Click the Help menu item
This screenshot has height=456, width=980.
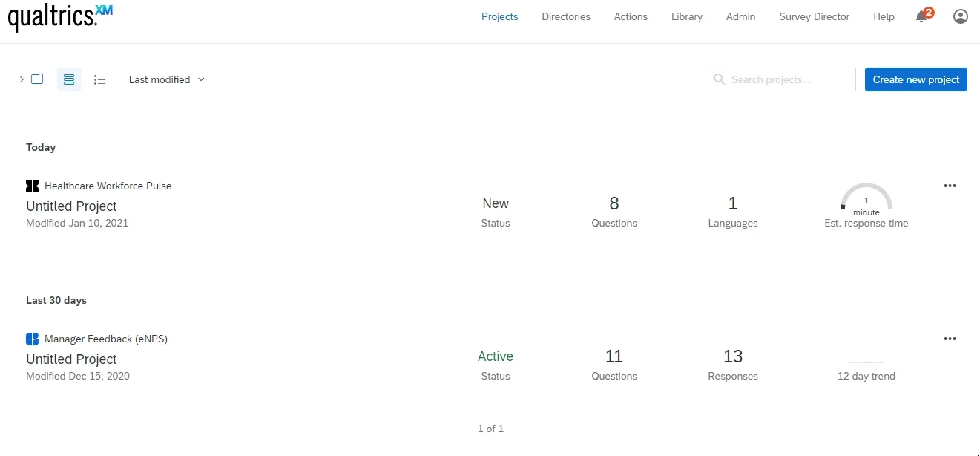point(884,16)
